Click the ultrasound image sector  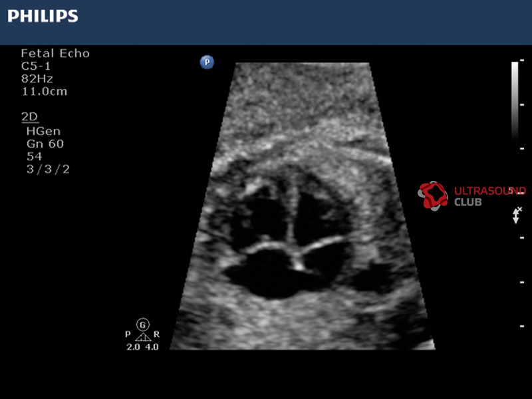click(x=303, y=206)
